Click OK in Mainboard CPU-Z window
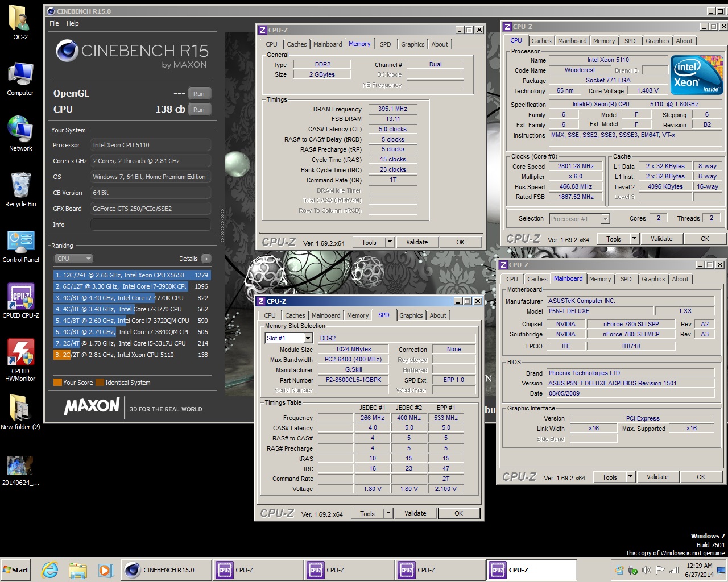The width and height of the screenshot is (728, 582). (701, 477)
